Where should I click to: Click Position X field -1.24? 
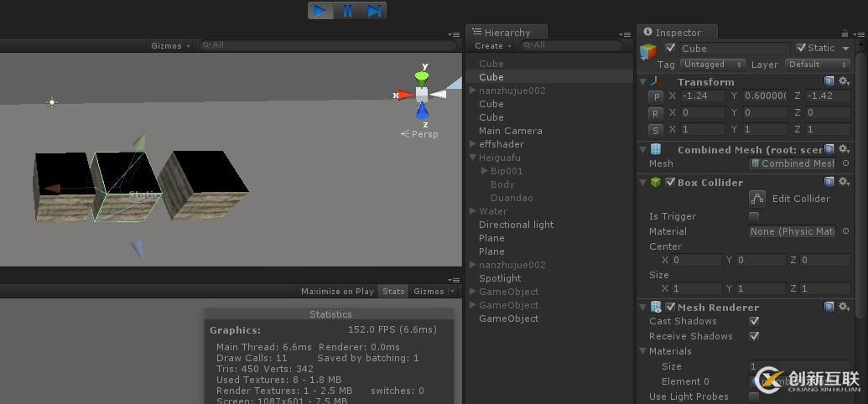(703, 96)
